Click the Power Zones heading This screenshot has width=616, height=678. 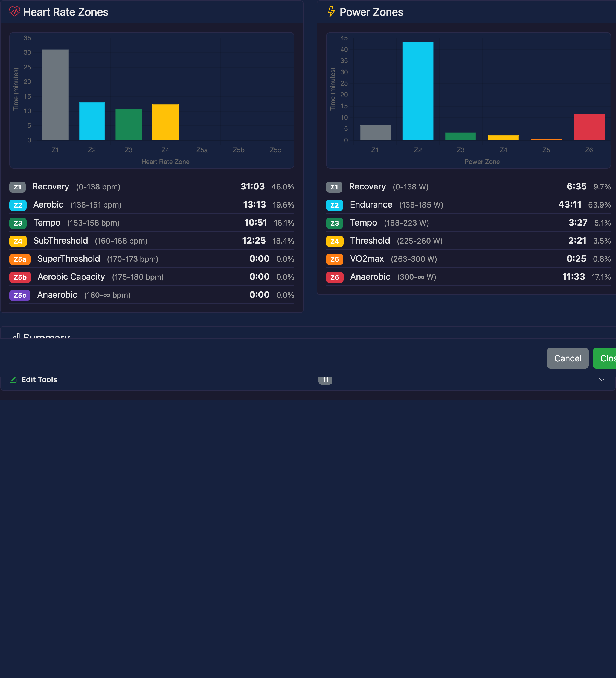pyautogui.click(x=371, y=12)
